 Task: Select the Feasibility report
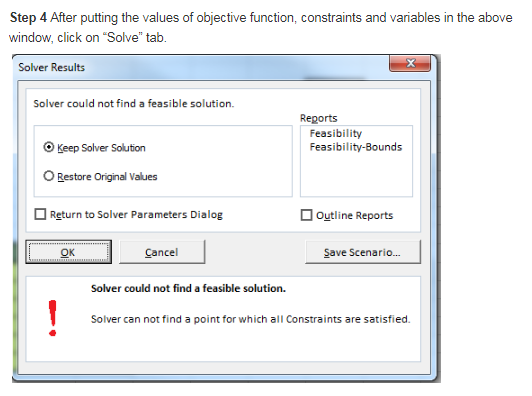336,133
